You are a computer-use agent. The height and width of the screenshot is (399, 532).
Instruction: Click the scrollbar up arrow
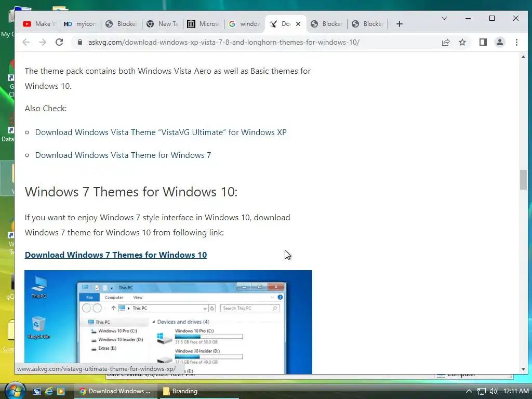[x=523, y=57]
